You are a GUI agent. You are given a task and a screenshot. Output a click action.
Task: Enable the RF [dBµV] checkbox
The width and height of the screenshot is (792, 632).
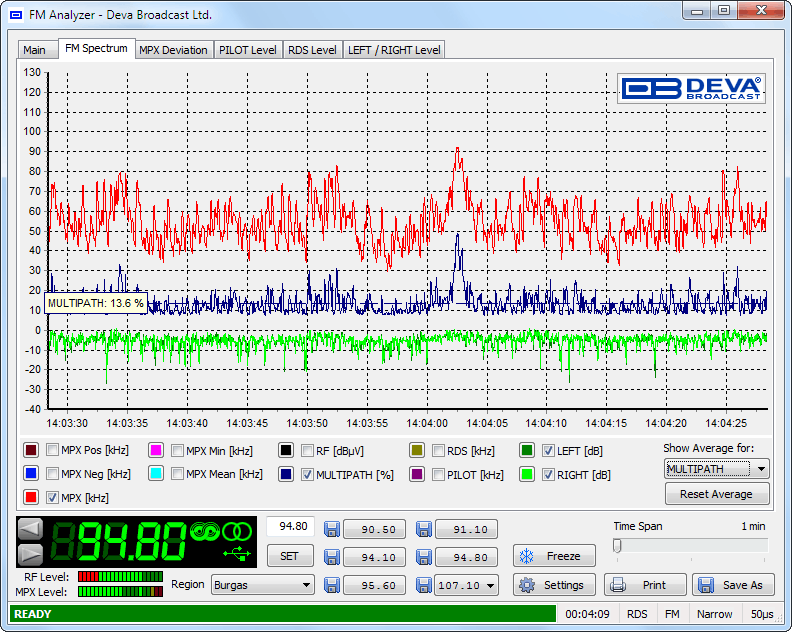[307, 450]
